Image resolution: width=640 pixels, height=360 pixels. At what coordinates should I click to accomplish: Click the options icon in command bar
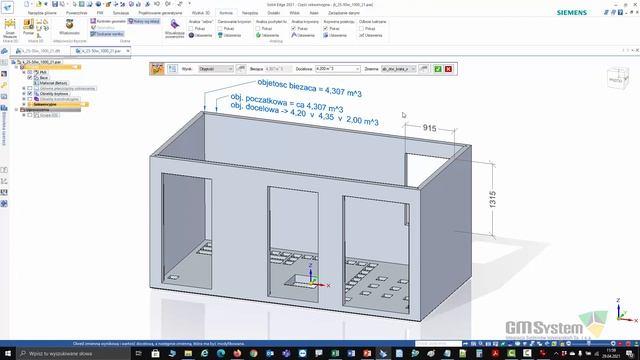click(x=172, y=69)
